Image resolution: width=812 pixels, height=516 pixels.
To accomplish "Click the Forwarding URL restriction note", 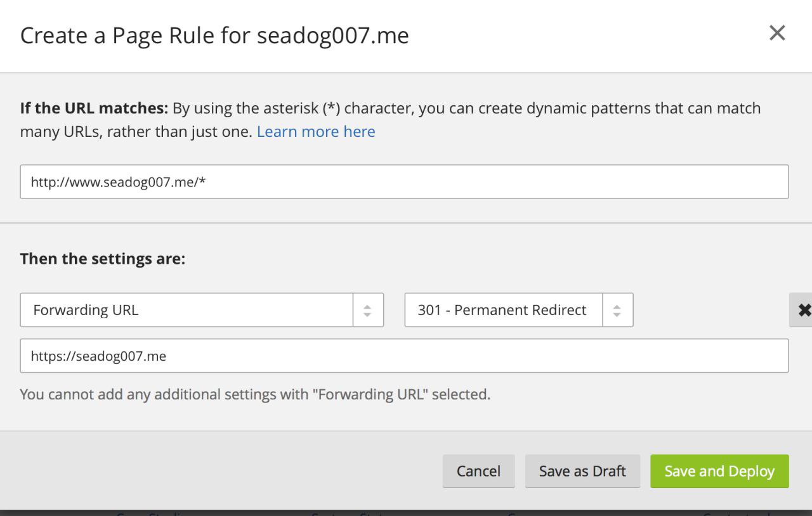I will 255,394.
